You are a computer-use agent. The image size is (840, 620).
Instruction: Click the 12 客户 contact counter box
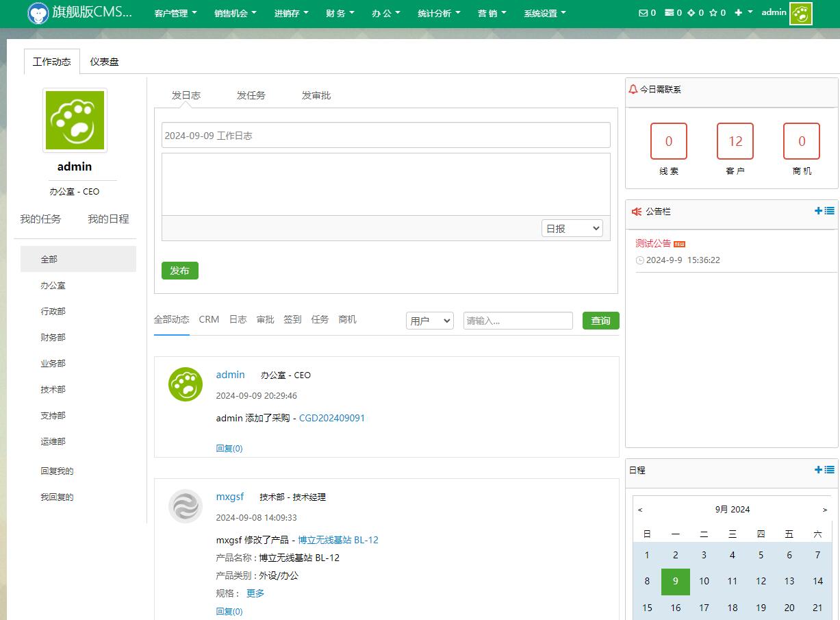[x=735, y=142]
